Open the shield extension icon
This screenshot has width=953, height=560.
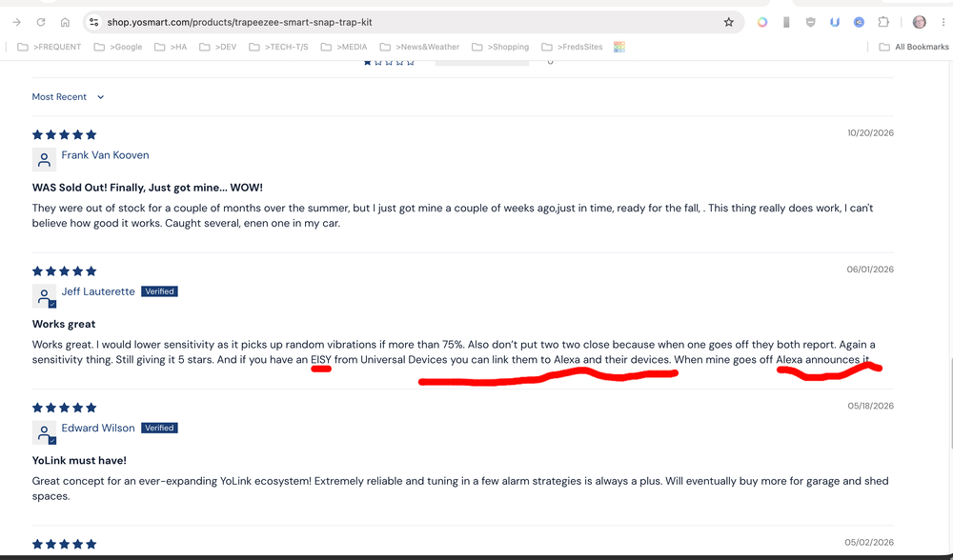(810, 23)
